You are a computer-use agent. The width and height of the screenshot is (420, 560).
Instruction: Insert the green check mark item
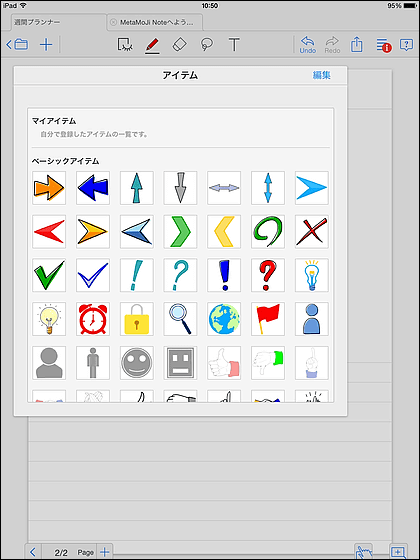coord(49,275)
